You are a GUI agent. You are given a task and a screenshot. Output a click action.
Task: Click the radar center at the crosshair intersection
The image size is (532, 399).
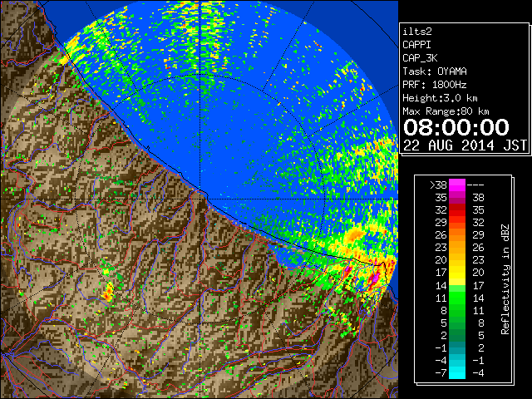click(199, 199)
